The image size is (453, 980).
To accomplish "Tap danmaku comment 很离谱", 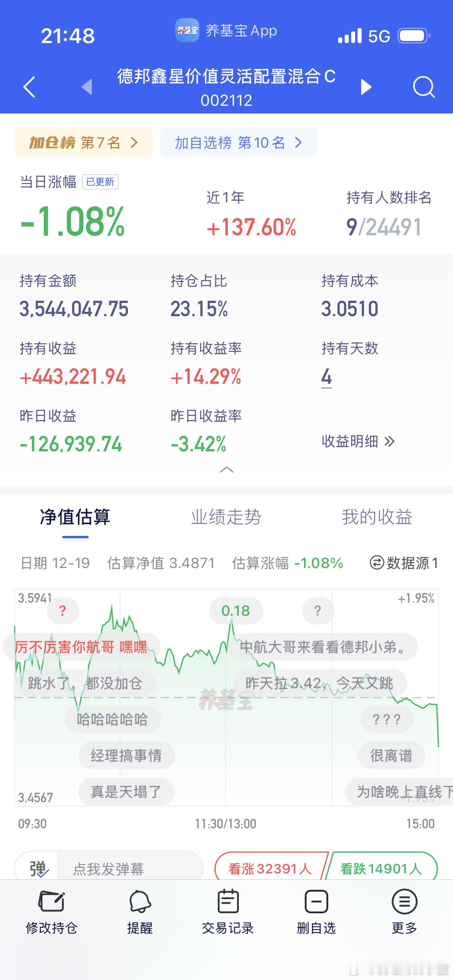I will (391, 756).
